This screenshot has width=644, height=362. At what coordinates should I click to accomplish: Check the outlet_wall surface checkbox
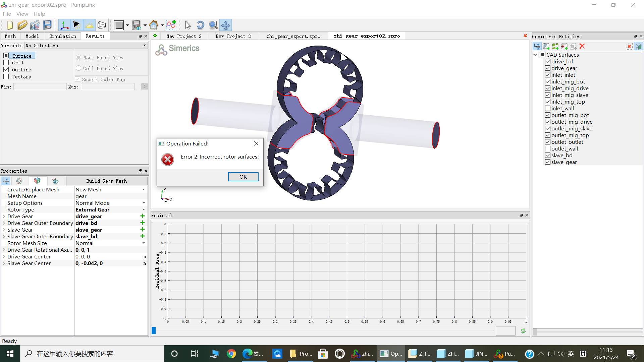548,148
